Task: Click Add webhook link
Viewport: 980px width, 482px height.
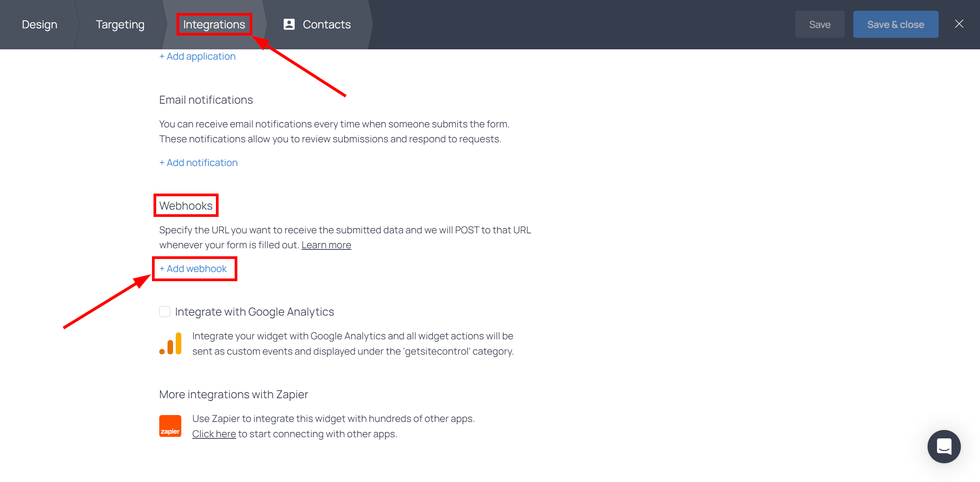Action: (x=194, y=269)
